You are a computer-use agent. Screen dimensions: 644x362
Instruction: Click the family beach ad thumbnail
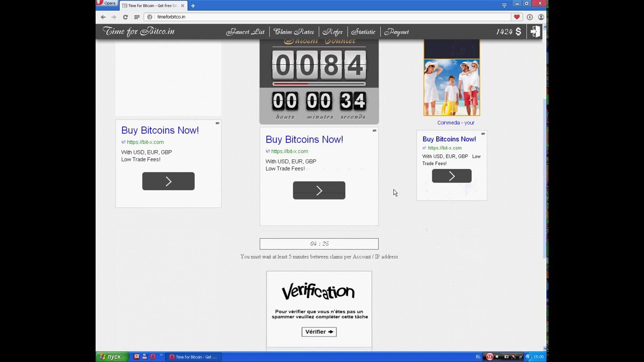452,87
